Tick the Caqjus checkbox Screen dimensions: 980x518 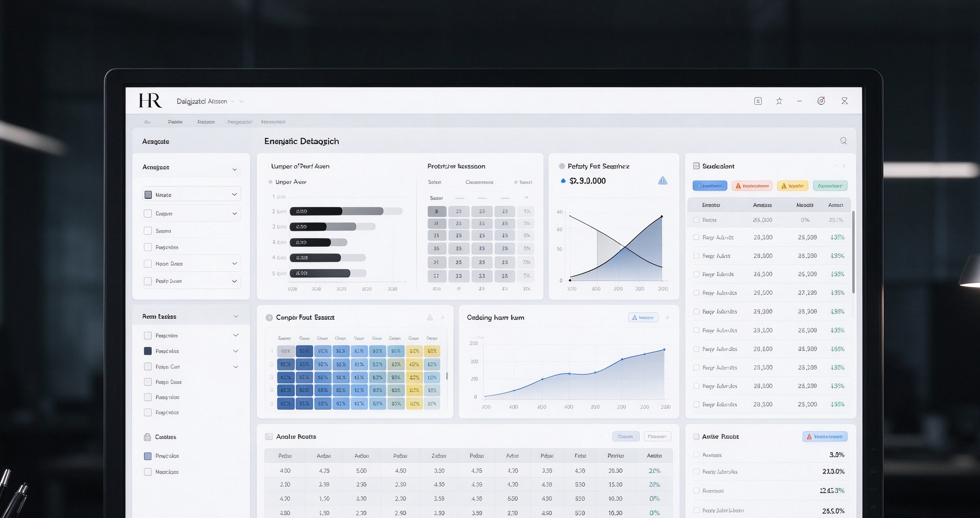[x=148, y=214]
